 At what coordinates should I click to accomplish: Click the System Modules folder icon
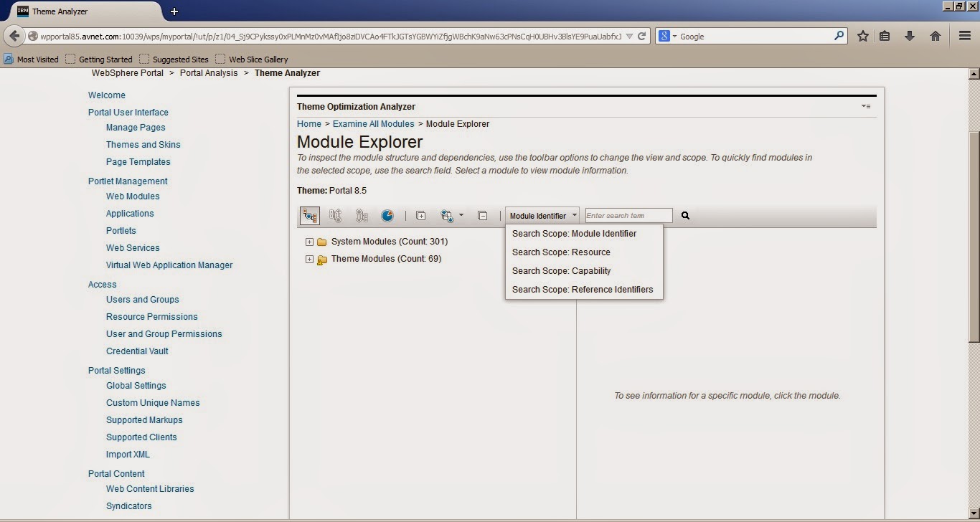[x=322, y=242]
